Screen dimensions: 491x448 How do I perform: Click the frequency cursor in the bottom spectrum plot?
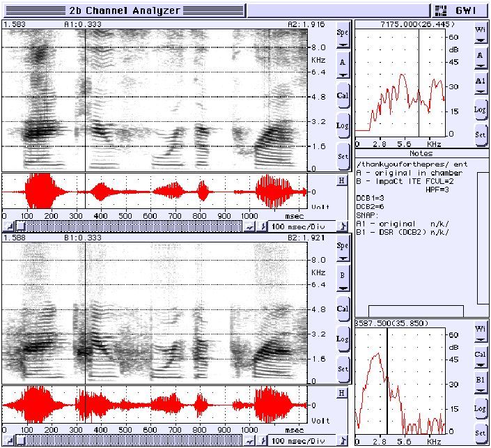pyautogui.click(x=387, y=380)
